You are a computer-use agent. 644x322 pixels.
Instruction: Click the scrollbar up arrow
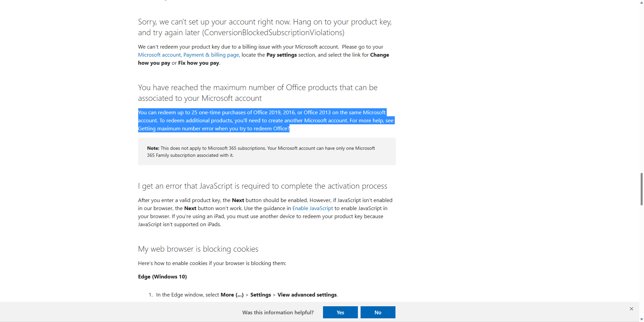(x=641, y=2)
